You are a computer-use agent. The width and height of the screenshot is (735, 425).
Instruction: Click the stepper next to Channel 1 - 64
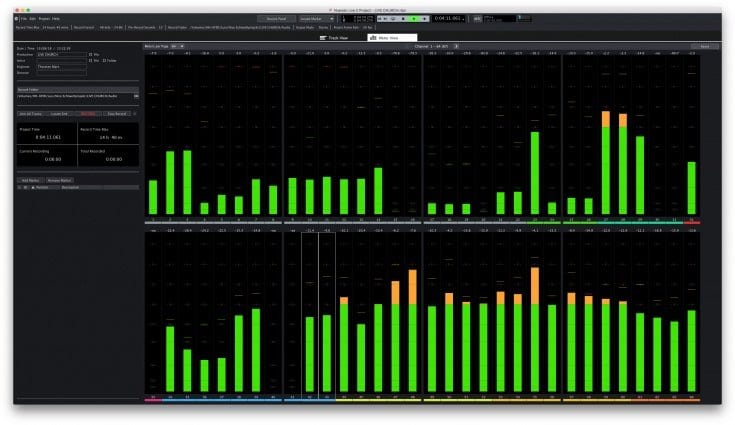click(457, 46)
